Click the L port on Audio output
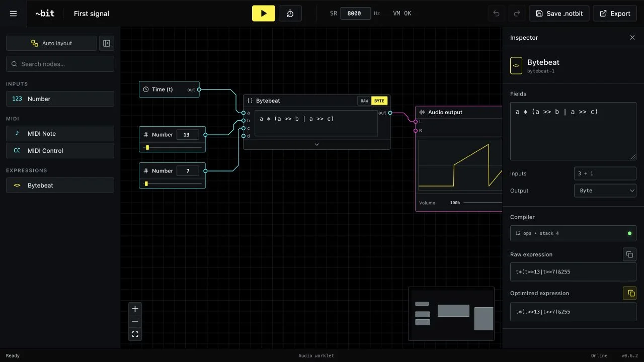This screenshot has height=362, width=644. point(416,122)
